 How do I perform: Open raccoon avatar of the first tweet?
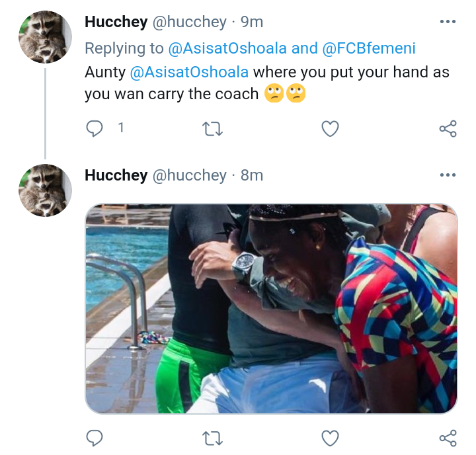pyautogui.click(x=45, y=37)
